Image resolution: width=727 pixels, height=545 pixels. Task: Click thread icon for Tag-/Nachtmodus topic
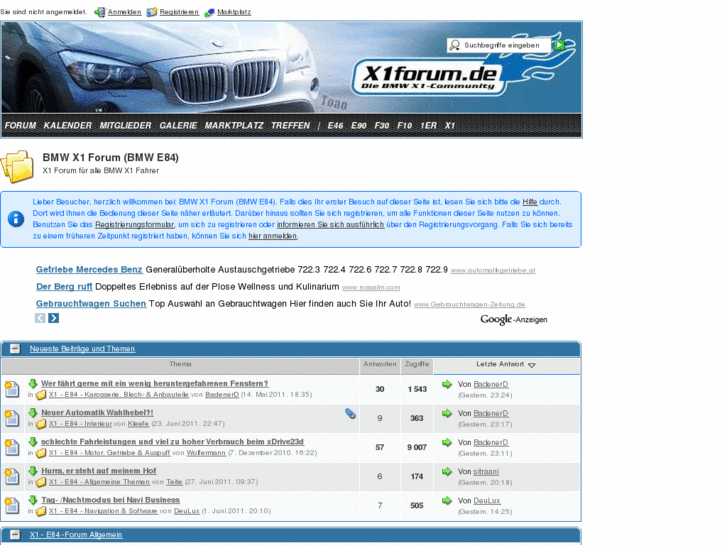click(12, 506)
